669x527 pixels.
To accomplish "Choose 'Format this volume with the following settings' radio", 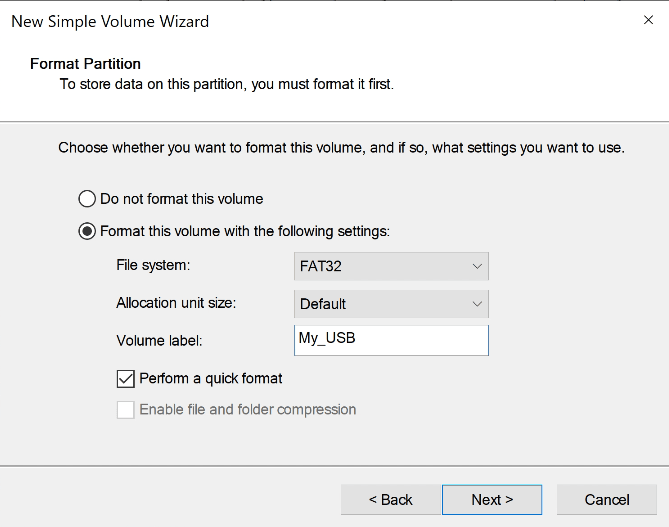I will pyautogui.click(x=87, y=232).
